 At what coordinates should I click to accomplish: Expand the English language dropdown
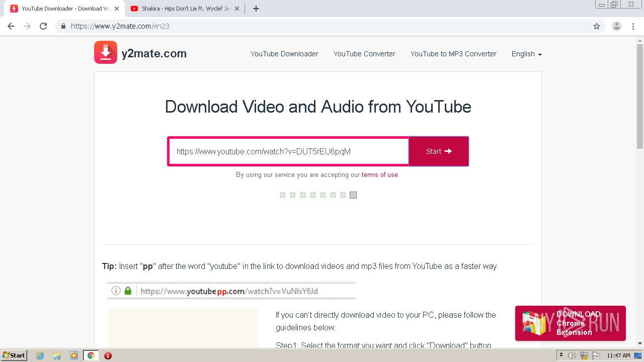coord(526,54)
